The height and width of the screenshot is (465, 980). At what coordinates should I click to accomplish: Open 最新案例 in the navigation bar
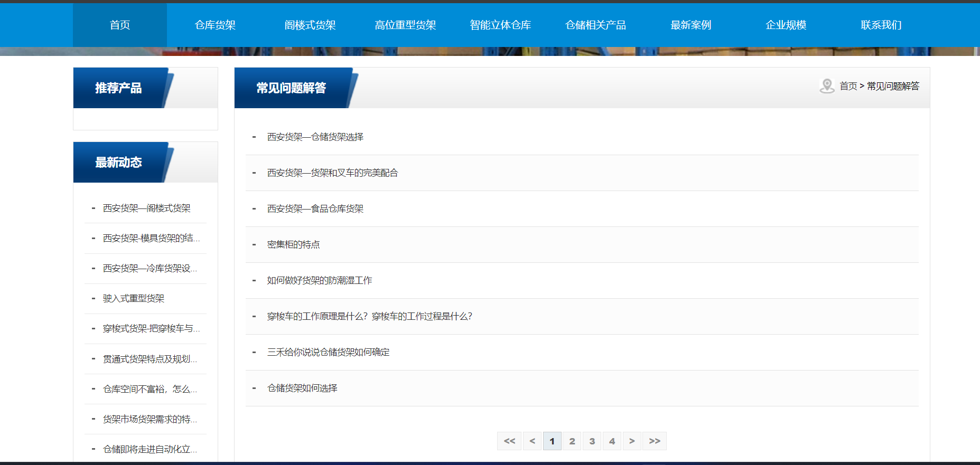[x=690, y=25]
